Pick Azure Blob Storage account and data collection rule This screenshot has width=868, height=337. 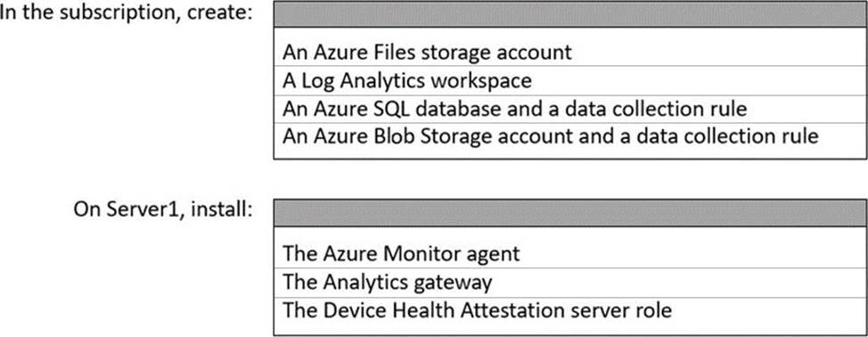(x=570, y=136)
